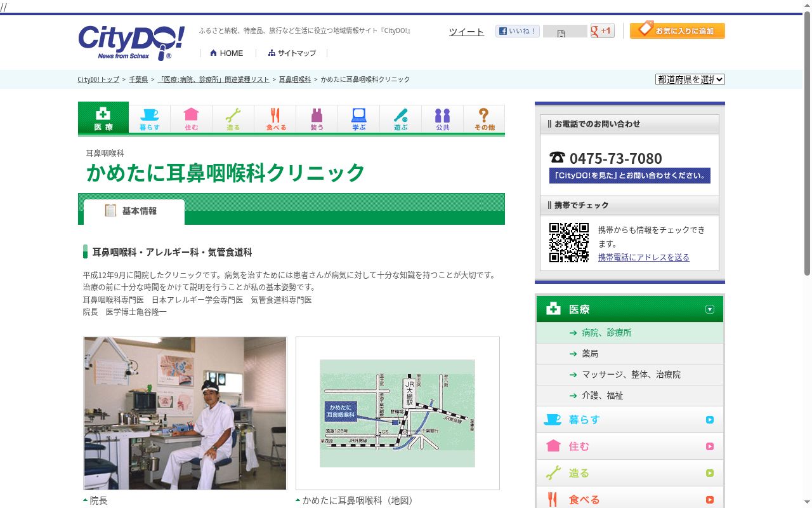Click the ツイート link
The height and width of the screenshot is (508, 812).
pos(466,32)
